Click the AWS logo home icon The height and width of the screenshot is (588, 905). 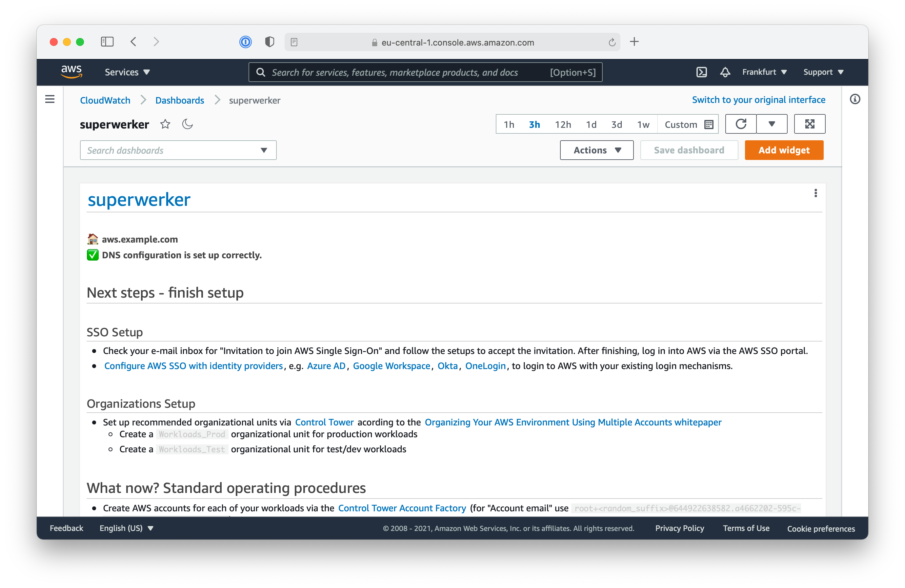tap(71, 71)
